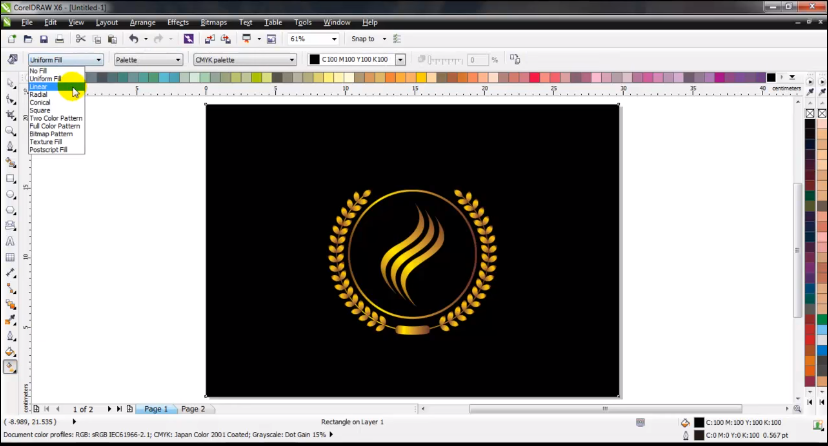This screenshot has height=446, width=828.
Task: Select the Dimension tool
Action: click(10, 273)
